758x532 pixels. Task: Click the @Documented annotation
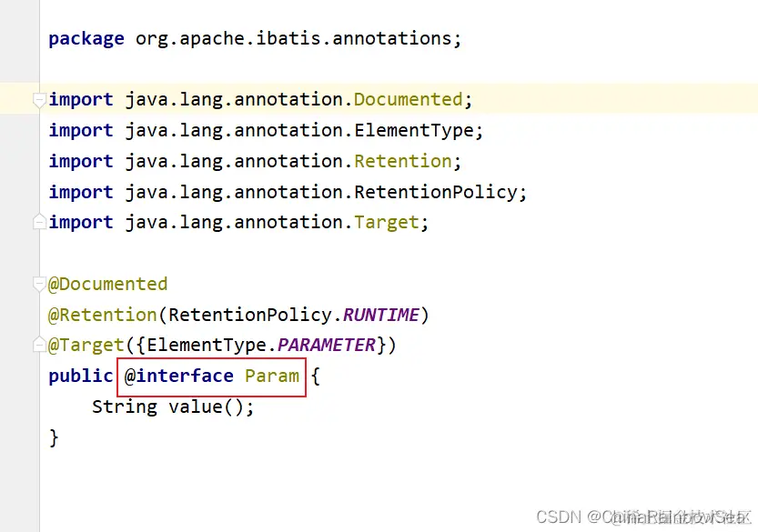tap(107, 284)
